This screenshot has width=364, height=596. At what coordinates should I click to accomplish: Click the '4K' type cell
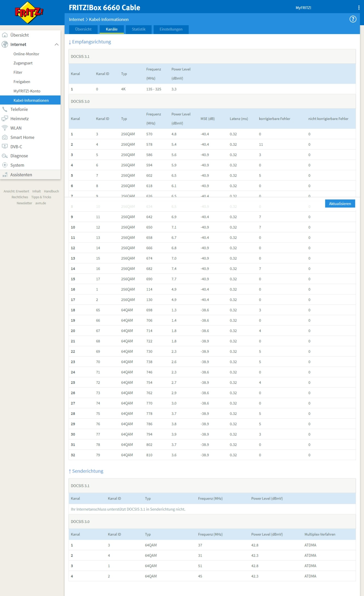123,89
